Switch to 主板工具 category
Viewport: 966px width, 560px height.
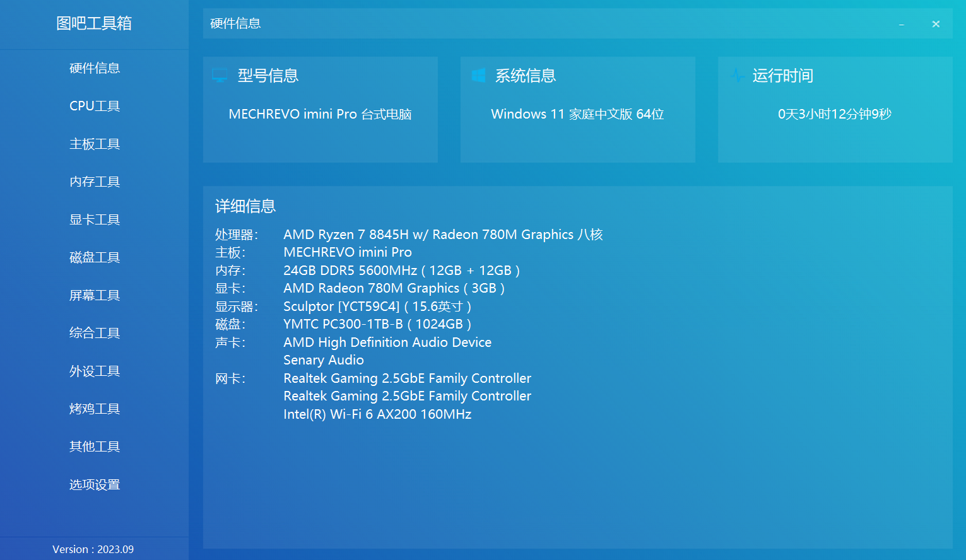point(95,144)
